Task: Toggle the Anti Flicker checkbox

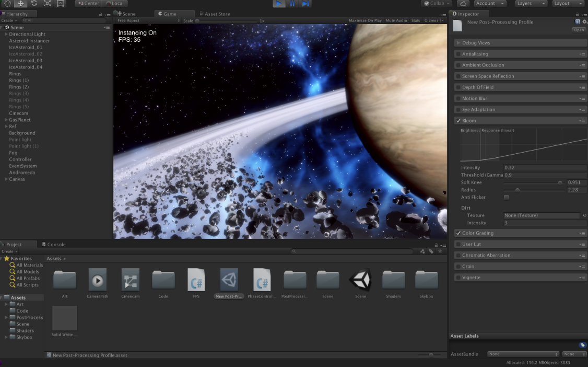Action: (x=506, y=198)
